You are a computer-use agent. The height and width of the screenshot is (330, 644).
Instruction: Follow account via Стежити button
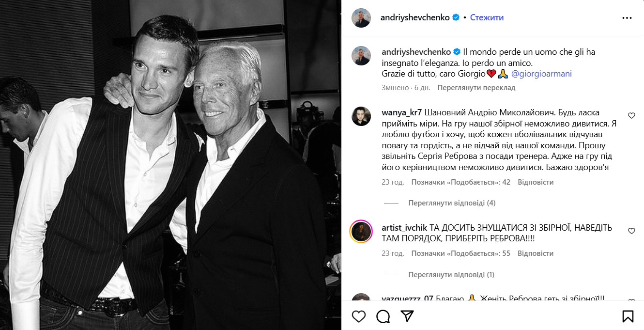(x=487, y=17)
